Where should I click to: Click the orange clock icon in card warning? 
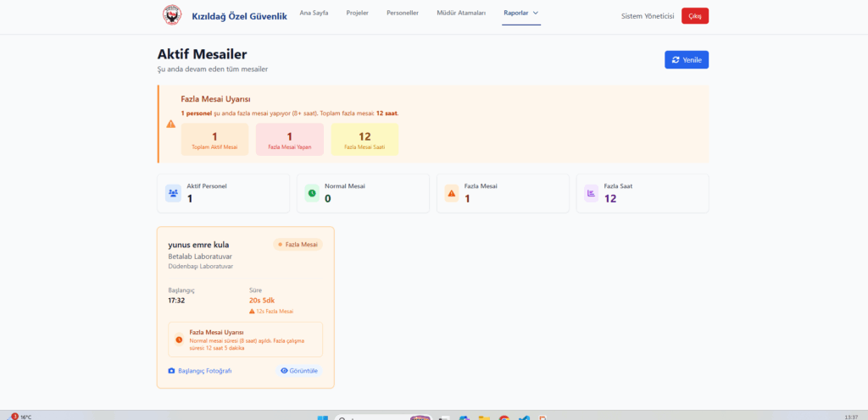coord(179,340)
